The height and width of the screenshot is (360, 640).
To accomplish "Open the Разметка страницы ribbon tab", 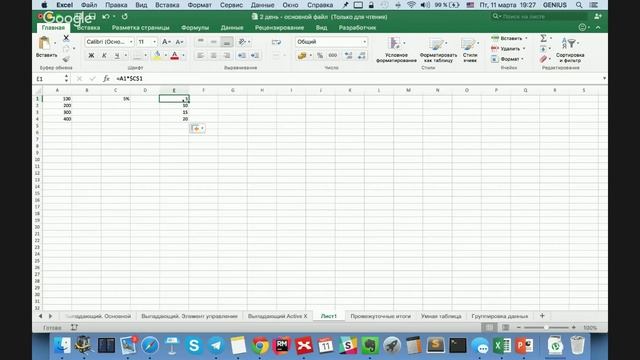I will (140, 28).
